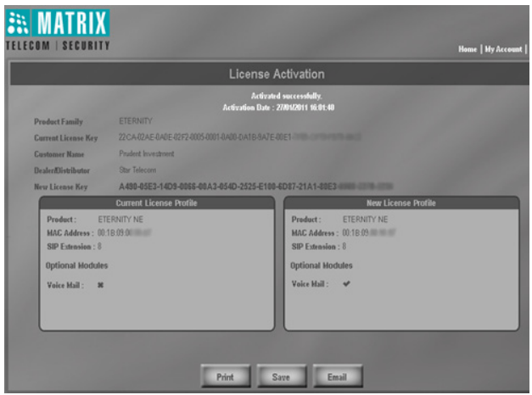
Task: Click the Current License Profile header
Action: 157,203
